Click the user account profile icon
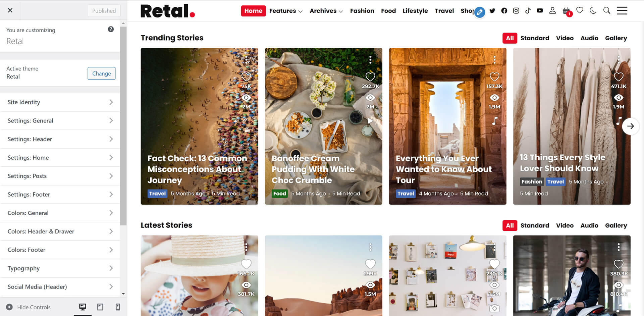Image resolution: width=644 pixels, height=316 pixels. tap(552, 11)
